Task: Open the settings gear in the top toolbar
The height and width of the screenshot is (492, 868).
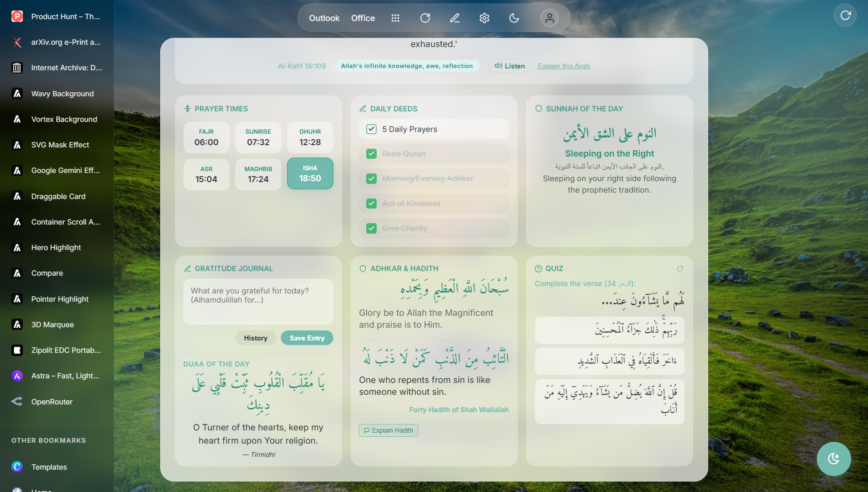Action: [x=484, y=18]
